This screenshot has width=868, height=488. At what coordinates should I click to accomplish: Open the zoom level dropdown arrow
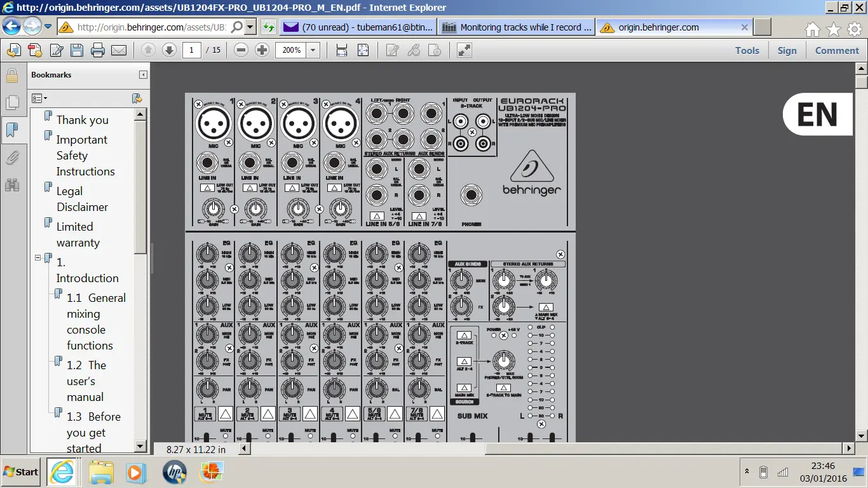coord(313,50)
